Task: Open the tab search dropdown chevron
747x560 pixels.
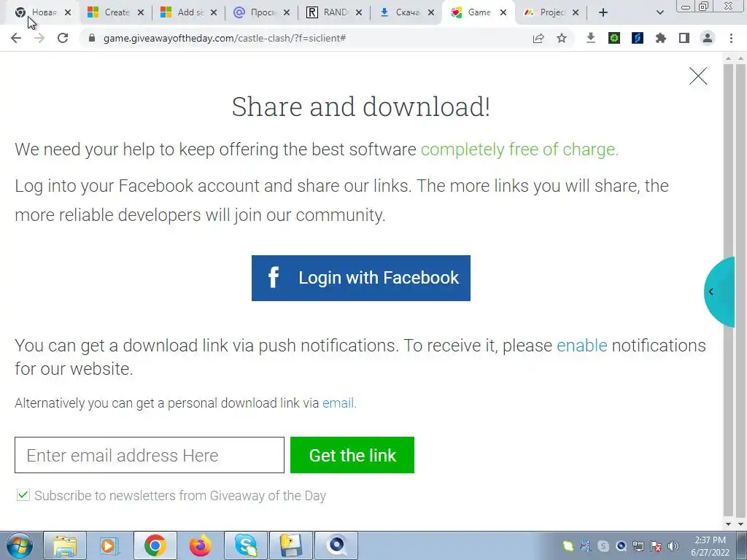Action: 659,12
